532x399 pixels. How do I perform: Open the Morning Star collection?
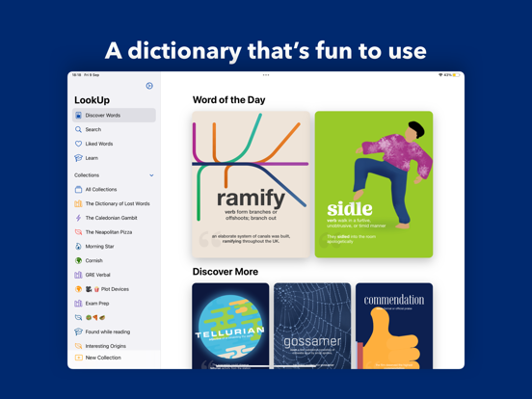pyautogui.click(x=114, y=247)
